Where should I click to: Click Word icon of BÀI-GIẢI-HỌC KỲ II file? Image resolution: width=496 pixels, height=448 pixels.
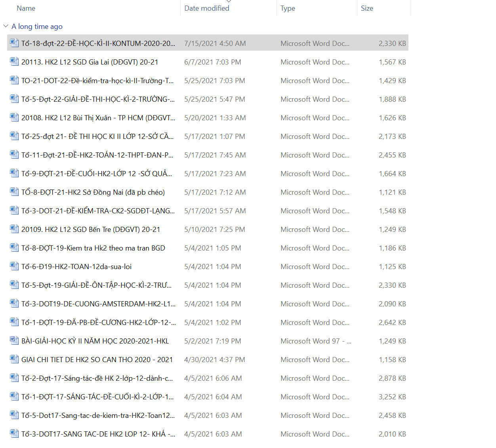pos(14,341)
